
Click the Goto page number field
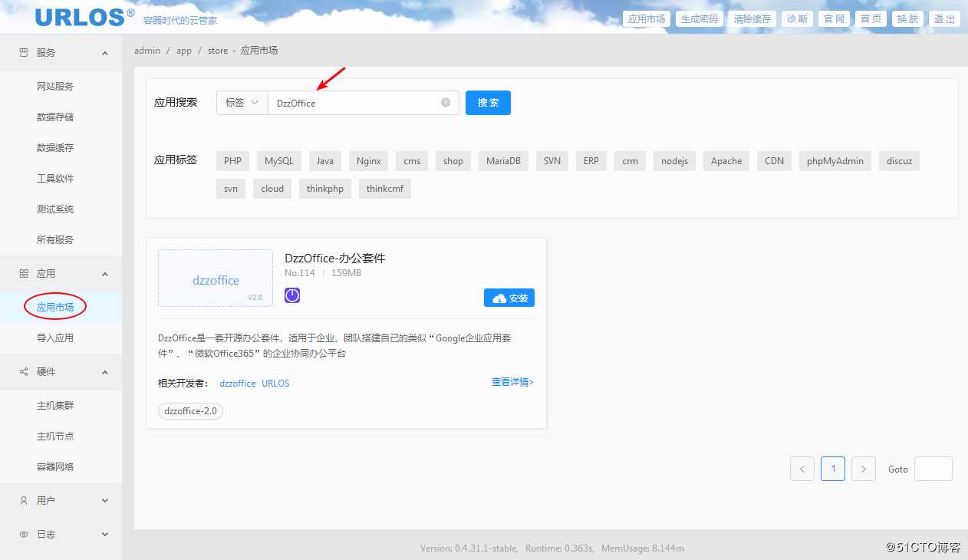pyautogui.click(x=933, y=469)
